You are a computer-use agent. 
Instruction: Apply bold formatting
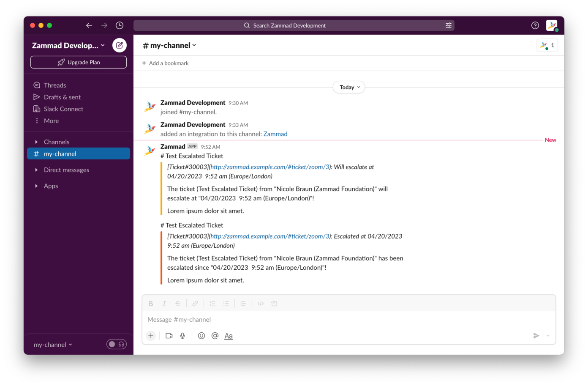click(x=151, y=304)
